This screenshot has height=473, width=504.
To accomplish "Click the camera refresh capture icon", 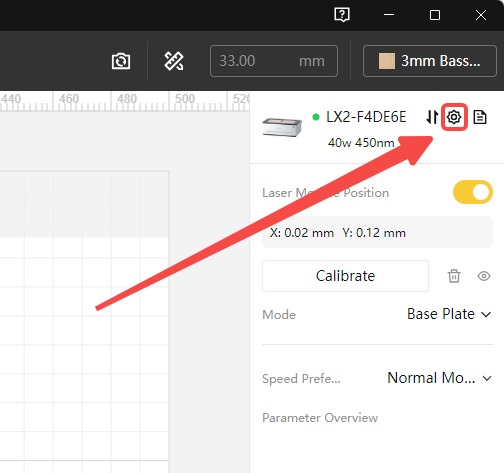I will pos(121,61).
